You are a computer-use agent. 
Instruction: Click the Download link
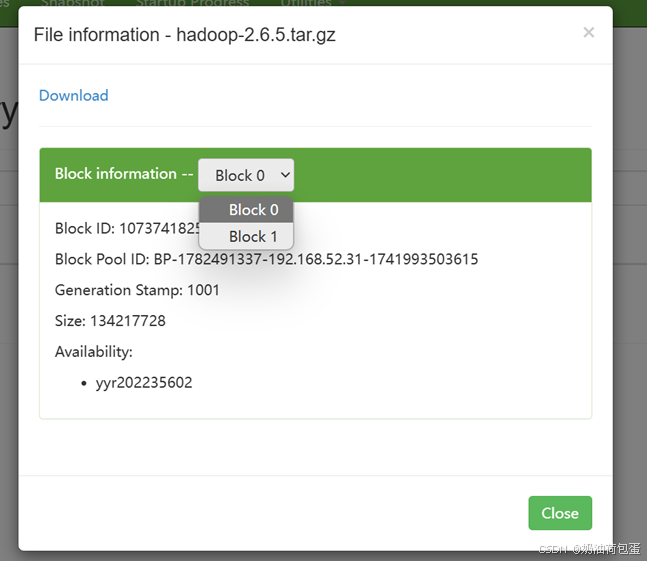(x=73, y=96)
